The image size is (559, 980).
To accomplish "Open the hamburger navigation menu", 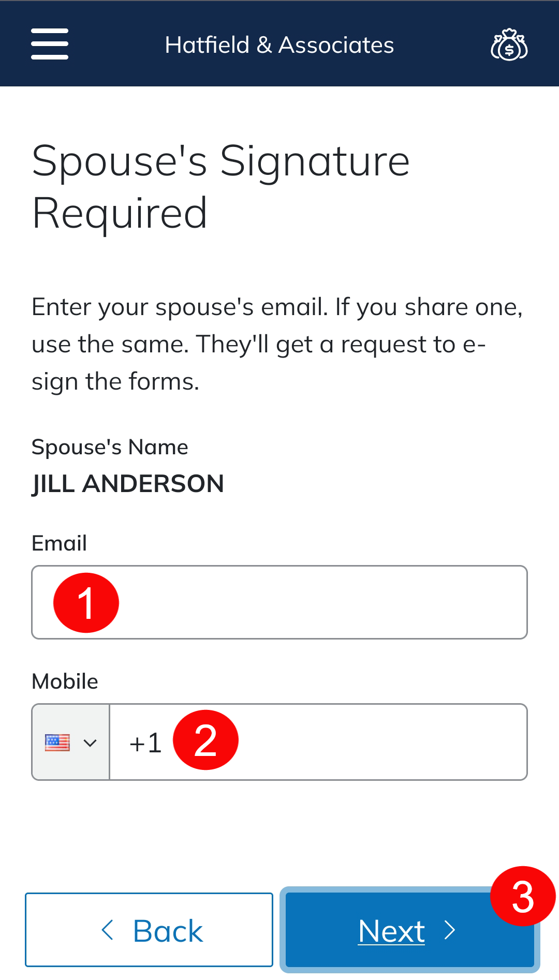I will pos(50,44).
